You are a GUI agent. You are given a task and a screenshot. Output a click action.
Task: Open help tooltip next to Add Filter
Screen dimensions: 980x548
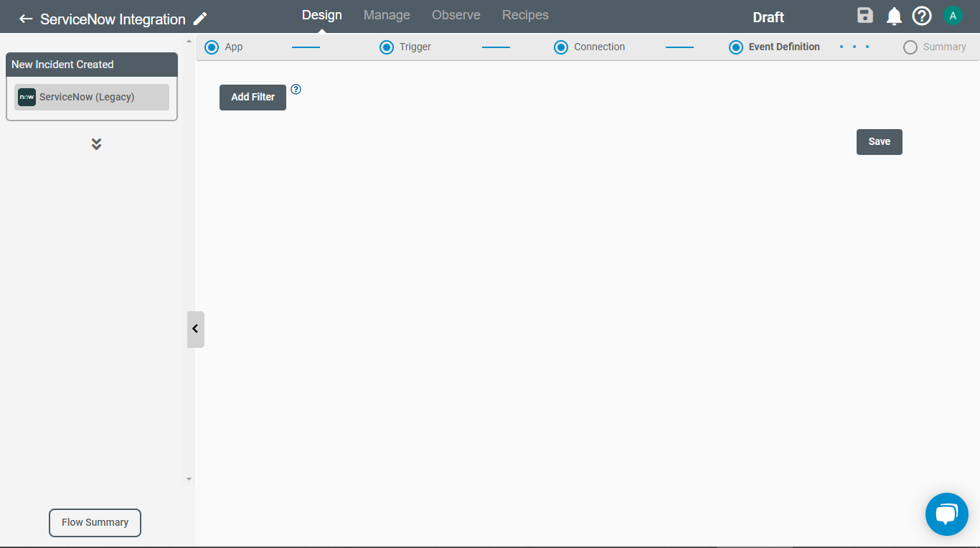(296, 90)
